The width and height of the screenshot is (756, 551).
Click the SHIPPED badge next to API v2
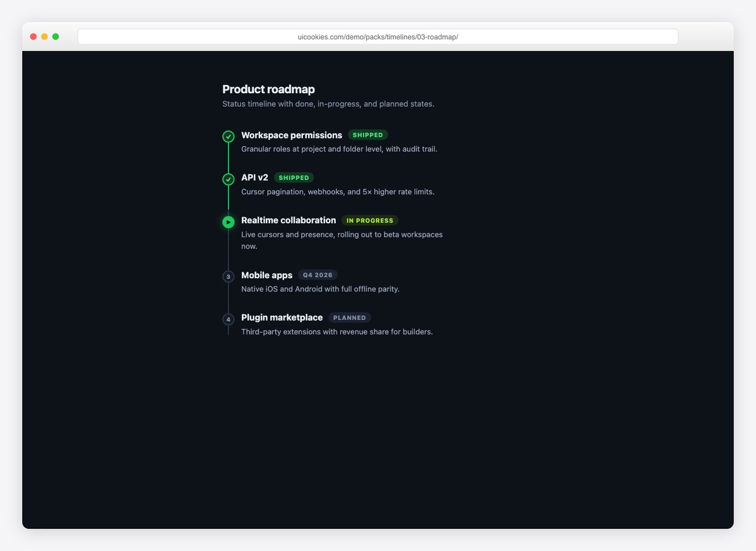[294, 178]
